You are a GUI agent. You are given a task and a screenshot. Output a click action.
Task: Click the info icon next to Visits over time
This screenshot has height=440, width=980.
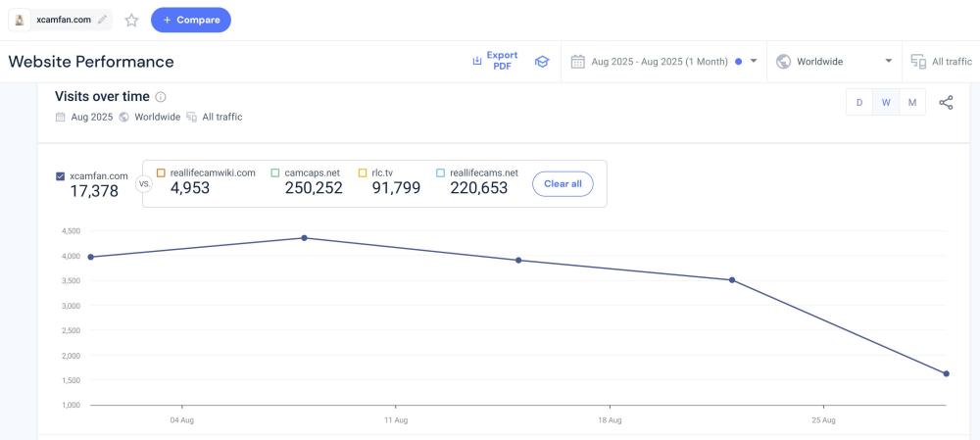click(x=161, y=97)
